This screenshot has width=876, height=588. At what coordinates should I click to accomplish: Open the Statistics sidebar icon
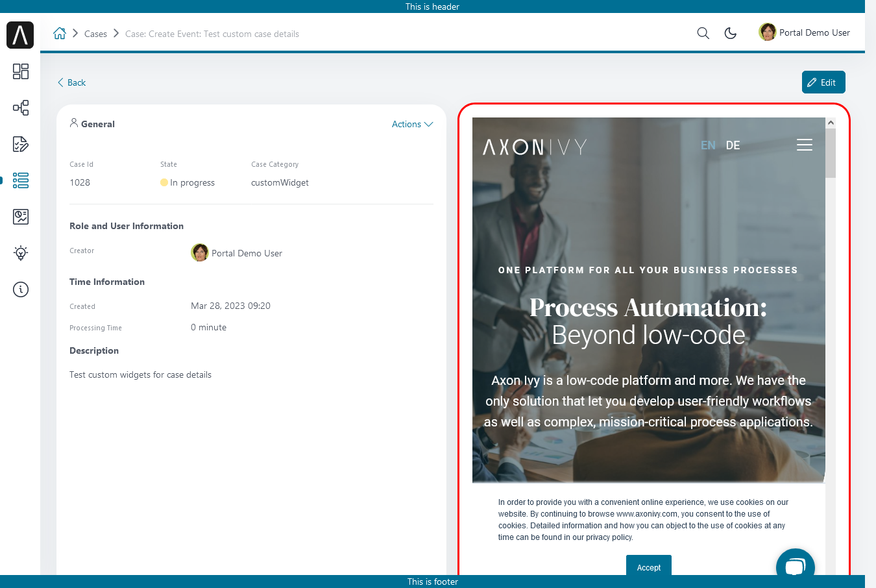pyautogui.click(x=21, y=217)
